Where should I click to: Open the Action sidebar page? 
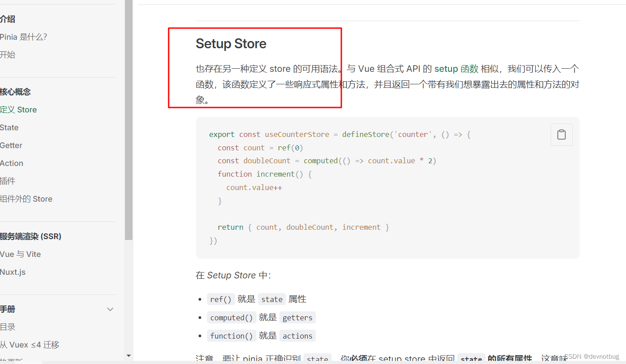pos(12,163)
